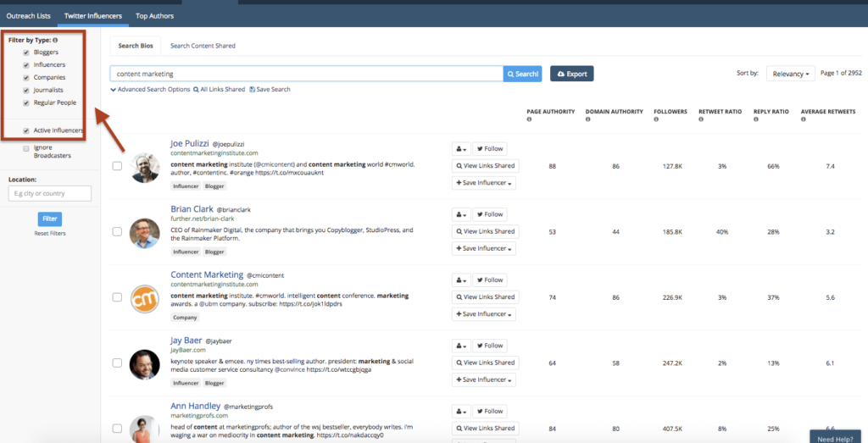Open the Outreach Lists tab
868x443 pixels.
pos(28,16)
